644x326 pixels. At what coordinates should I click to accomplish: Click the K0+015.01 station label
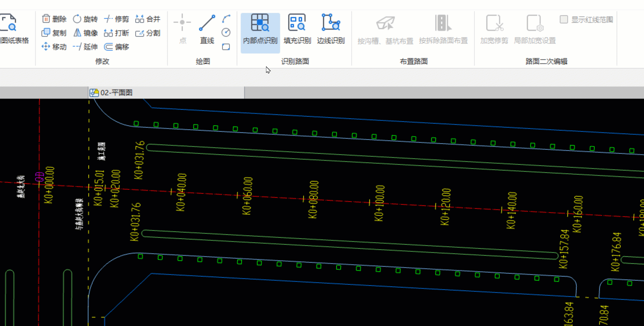pyautogui.click(x=99, y=188)
